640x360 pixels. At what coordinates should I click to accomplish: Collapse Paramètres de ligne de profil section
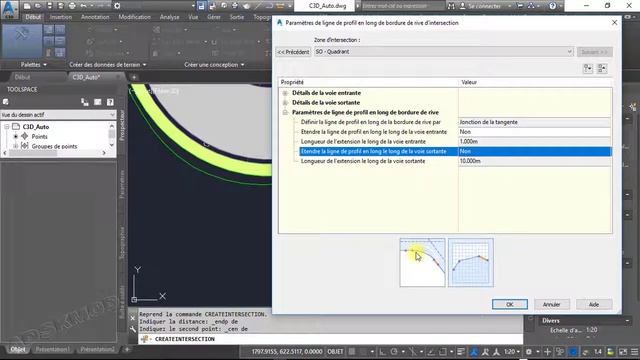tap(285, 113)
